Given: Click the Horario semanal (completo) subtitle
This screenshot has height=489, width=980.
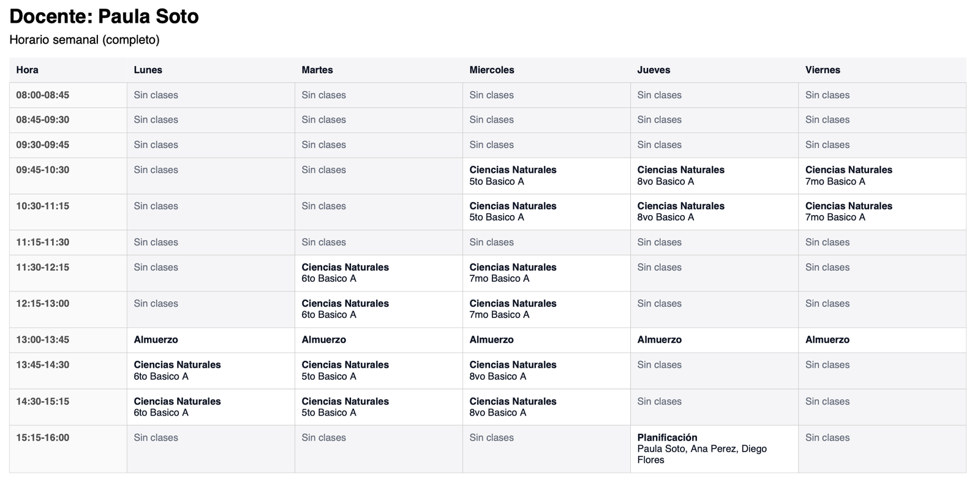Looking at the screenshot, I should tap(85, 40).
